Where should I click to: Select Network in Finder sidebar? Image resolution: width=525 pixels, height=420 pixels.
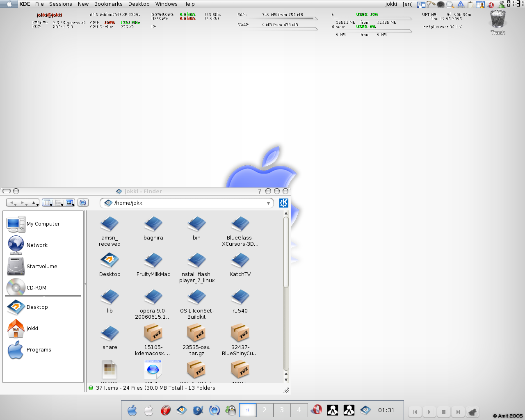(x=27, y=245)
